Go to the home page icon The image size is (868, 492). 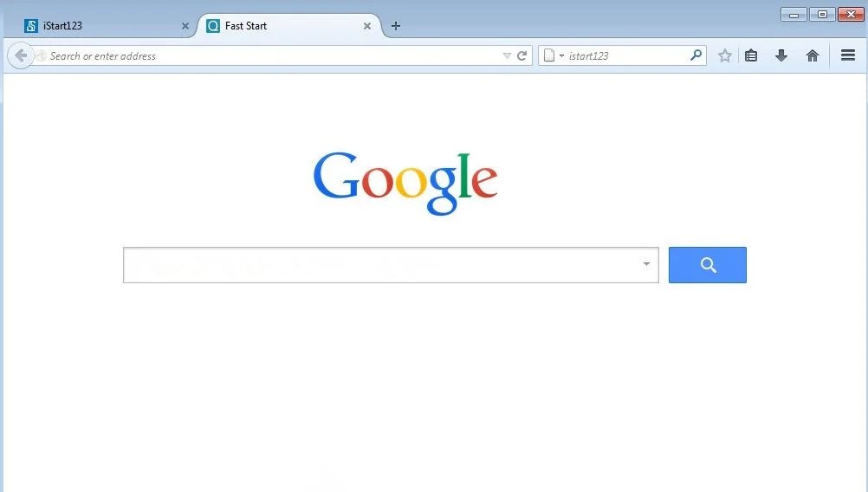812,55
